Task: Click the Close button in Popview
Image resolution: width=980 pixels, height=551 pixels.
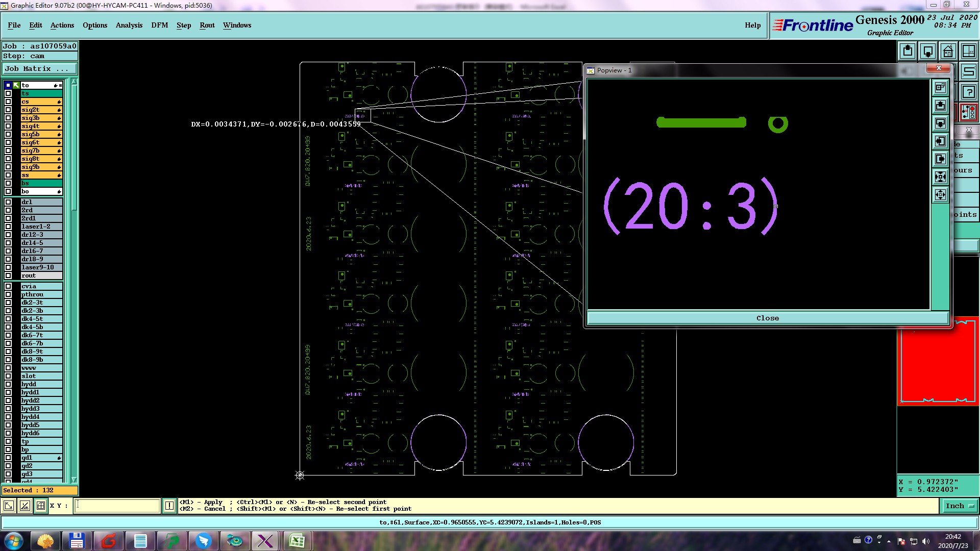Action: point(767,318)
